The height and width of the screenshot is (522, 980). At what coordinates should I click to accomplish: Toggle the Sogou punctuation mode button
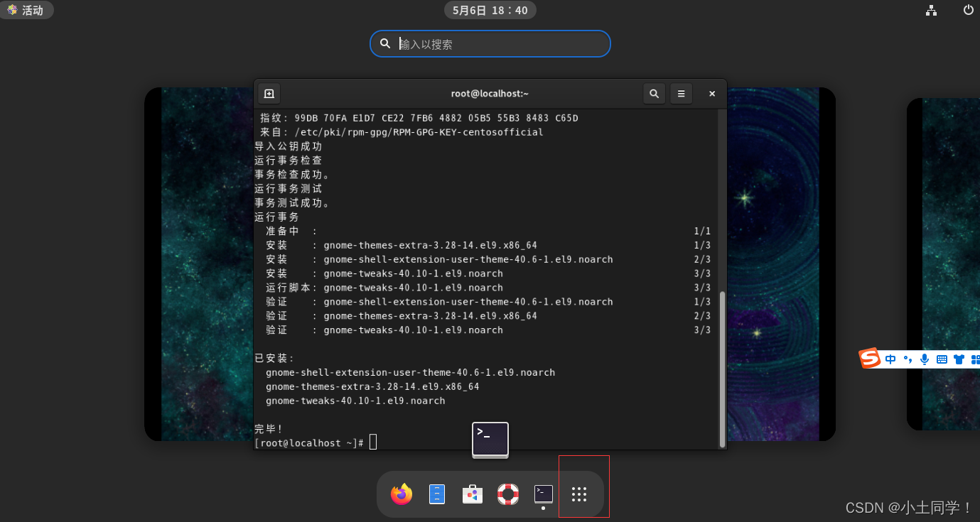(x=908, y=359)
